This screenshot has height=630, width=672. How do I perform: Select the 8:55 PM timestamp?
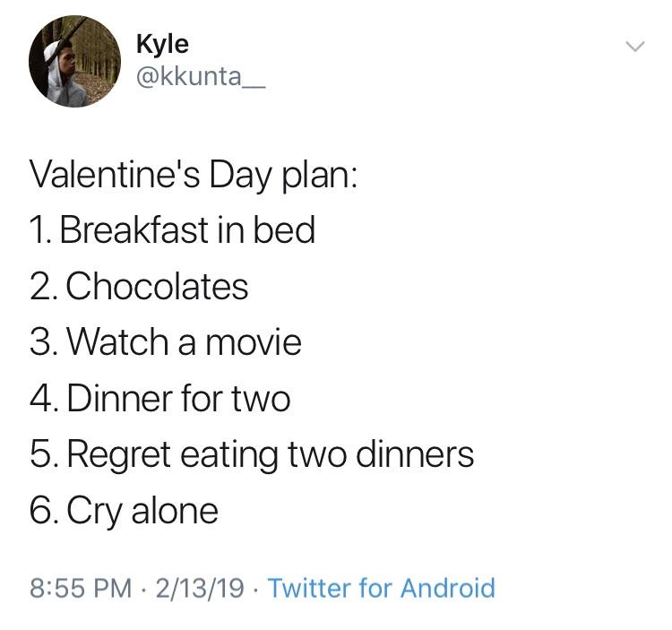click(x=81, y=588)
